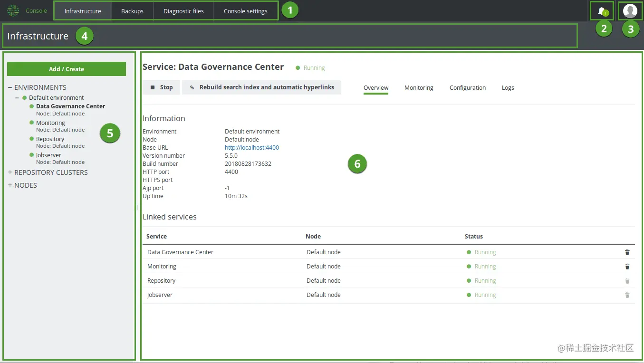Delete the Monitoring linked service
The width and height of the screenshot is (644, 363).
[627, 267]
